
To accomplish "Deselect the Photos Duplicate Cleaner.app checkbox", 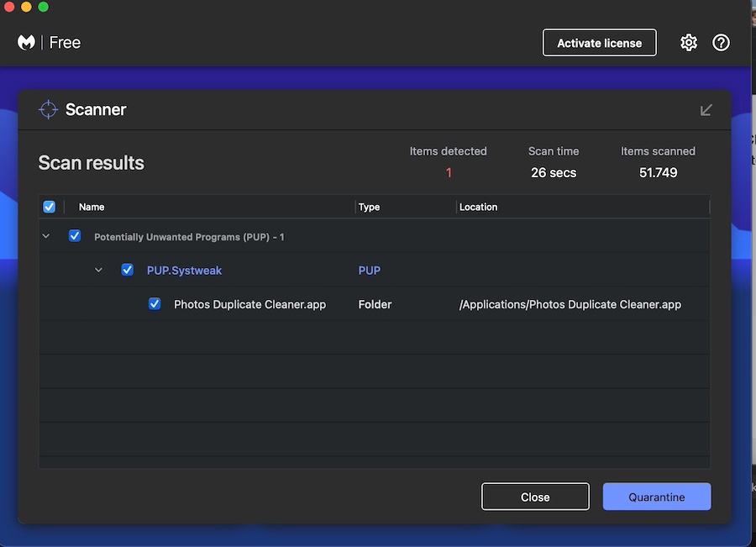I will 155,304.
